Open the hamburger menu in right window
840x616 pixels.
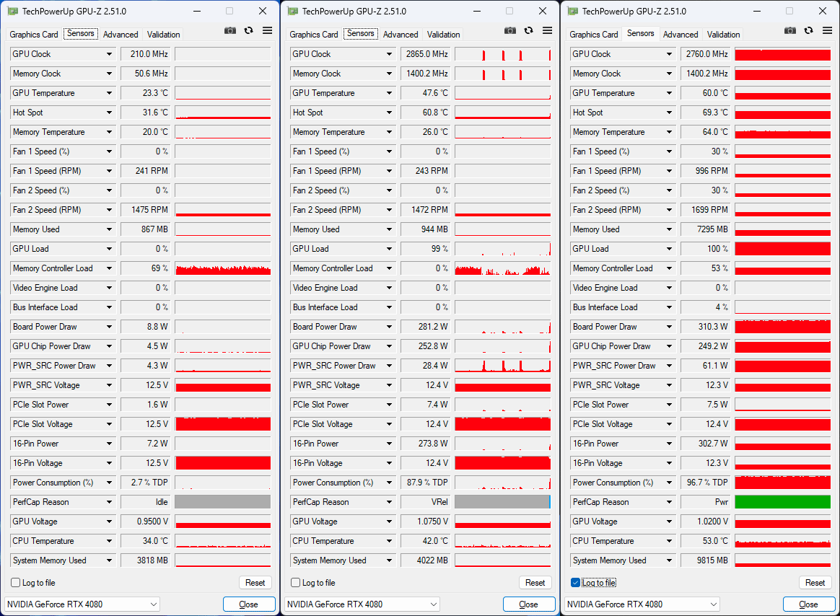(x=828, y=30)
